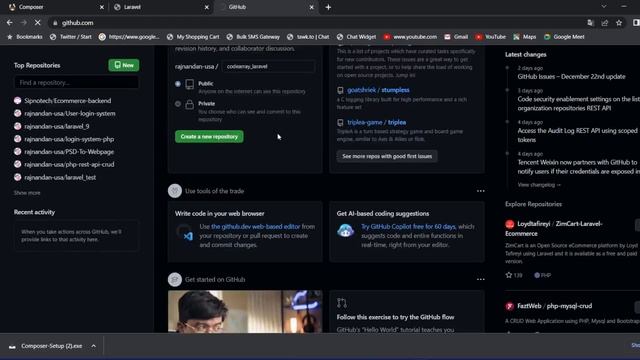Click the translate page icon
Viewport: 640px width, 360px height.
click(590, 23)
